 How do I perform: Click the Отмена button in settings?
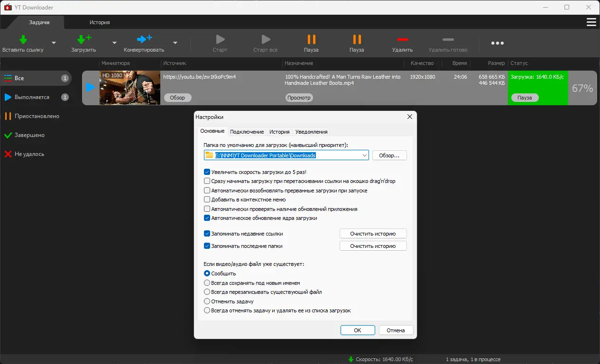click(396, 330)
